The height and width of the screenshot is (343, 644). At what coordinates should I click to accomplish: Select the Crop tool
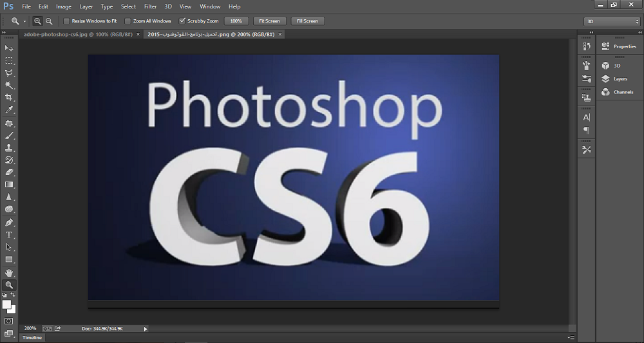click(8, 97)
